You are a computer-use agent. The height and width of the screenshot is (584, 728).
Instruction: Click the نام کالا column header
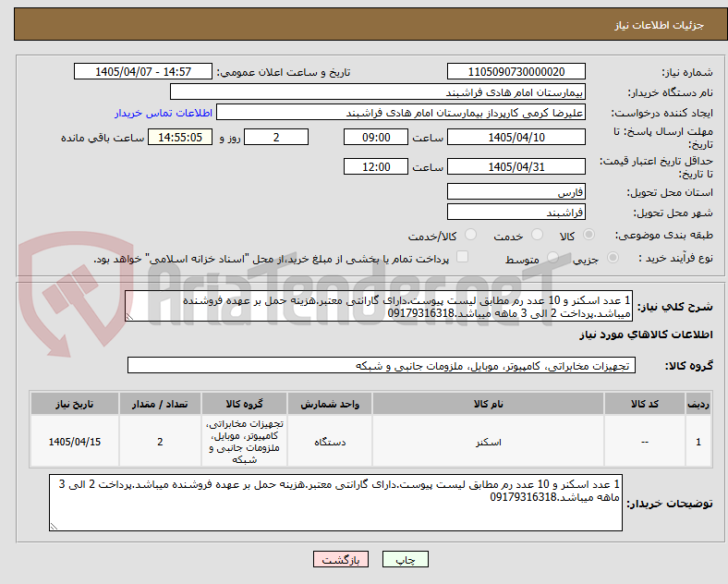[488, 404]
